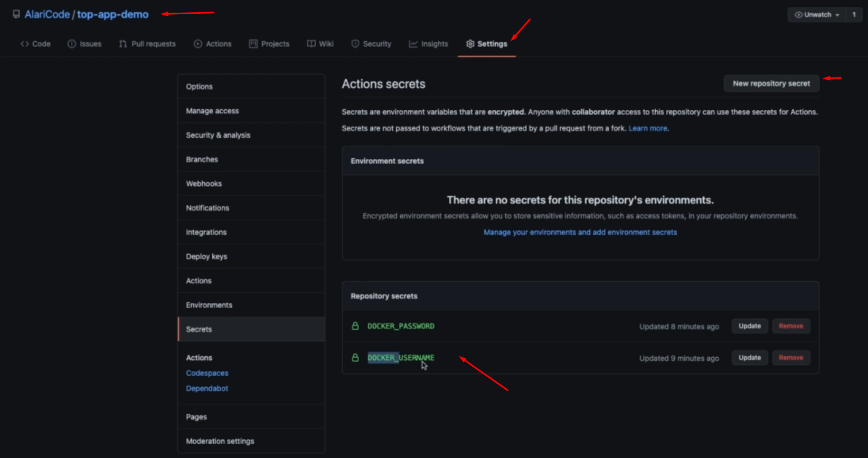The height and width of the screenshot is (458, 868).
Task: Go to the Security tab
Action: (371, 44)
